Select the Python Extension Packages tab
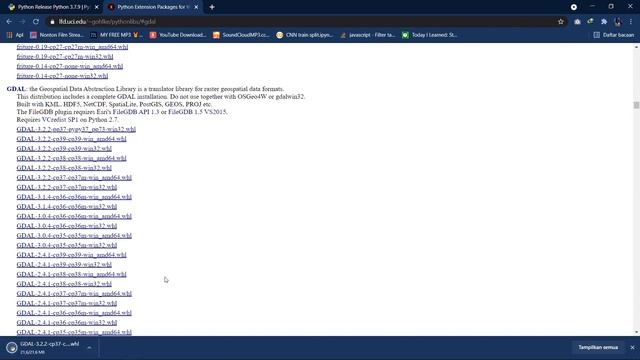The image size is (640, 360). point(153,7)
